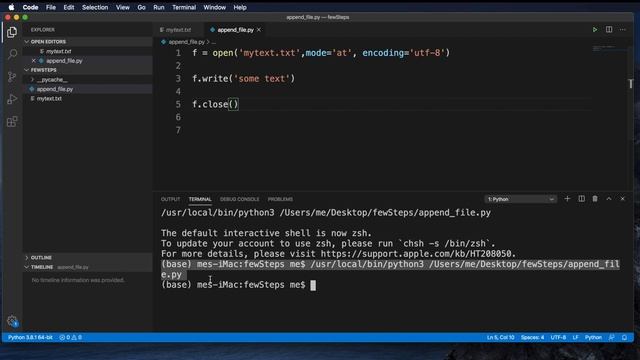Maximize the panel with the up chevron
The height and width of the screenshot is (360, 640).
[x=609, y=199]
